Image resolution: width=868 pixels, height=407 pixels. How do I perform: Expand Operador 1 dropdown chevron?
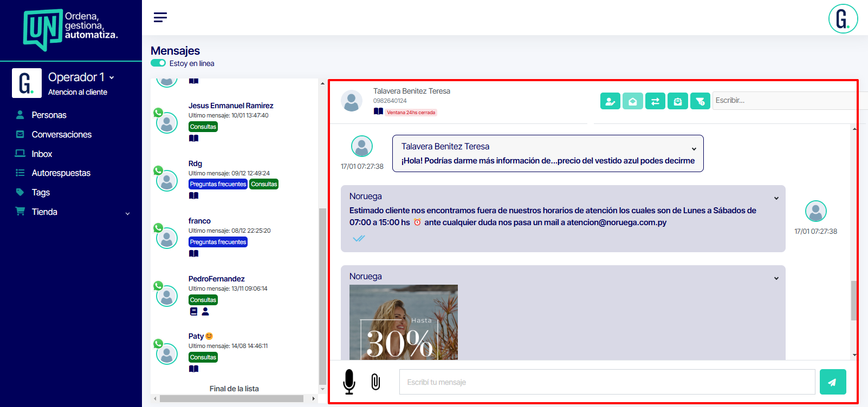[112, 78]
